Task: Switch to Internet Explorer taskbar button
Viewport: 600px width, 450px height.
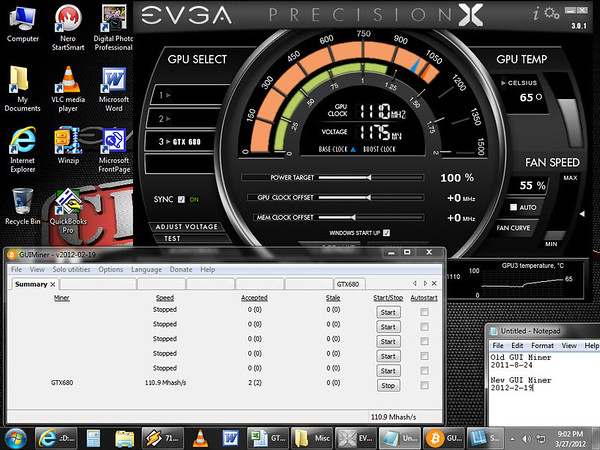Action: 55,438
